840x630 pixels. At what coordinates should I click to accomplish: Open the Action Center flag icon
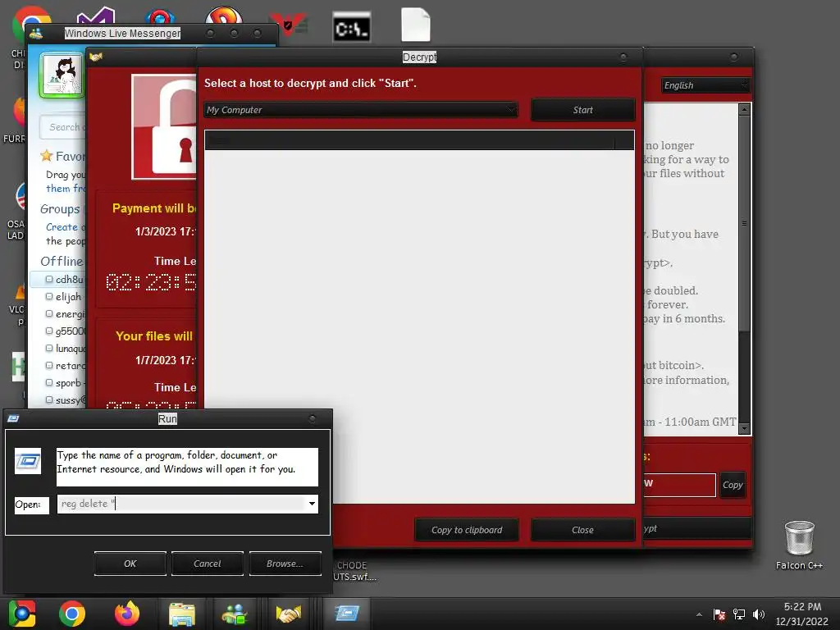tap(719, 614)
